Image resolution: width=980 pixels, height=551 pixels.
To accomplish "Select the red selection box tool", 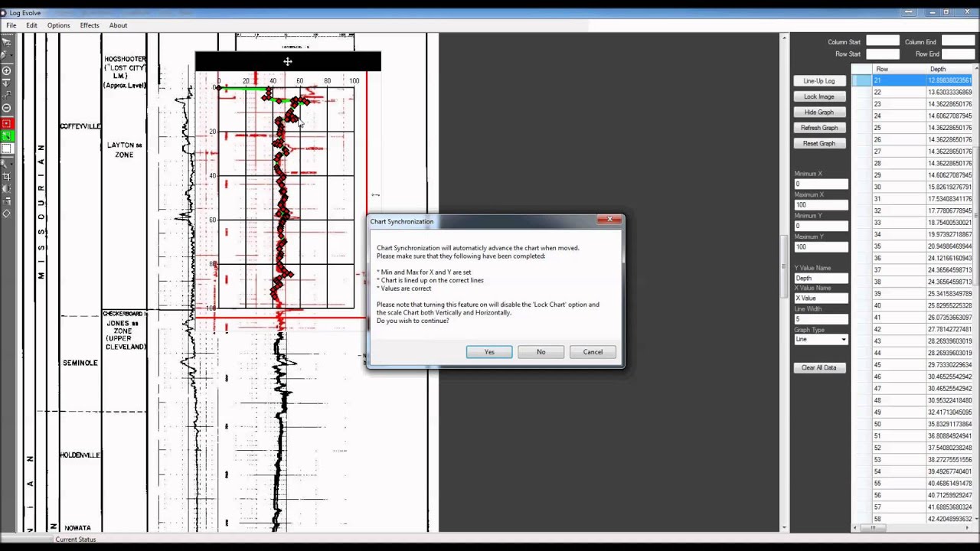I will 6,124.
